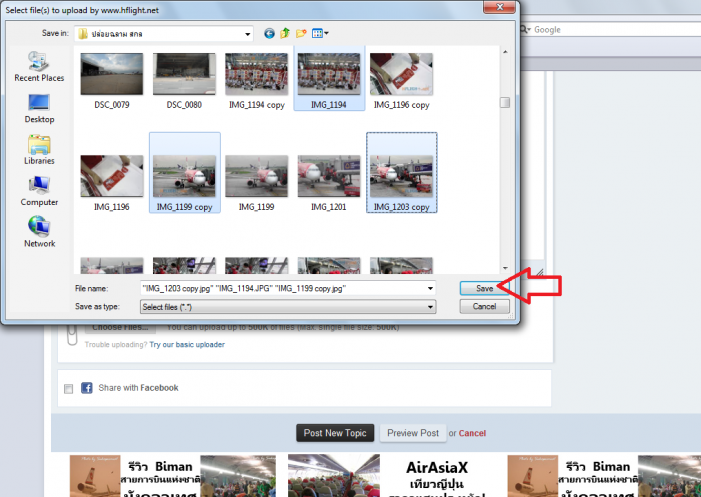Create a new folder
701x497 pixels.
(301, 33)
